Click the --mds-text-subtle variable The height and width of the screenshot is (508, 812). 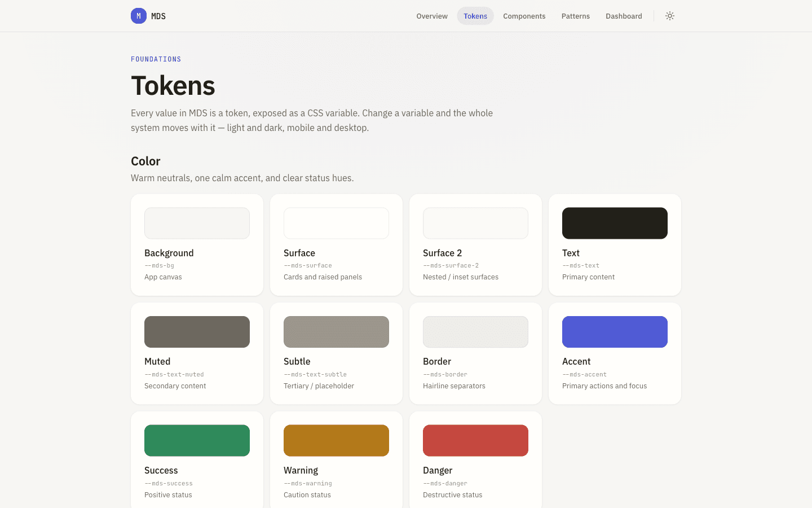[x=315, y=374]
